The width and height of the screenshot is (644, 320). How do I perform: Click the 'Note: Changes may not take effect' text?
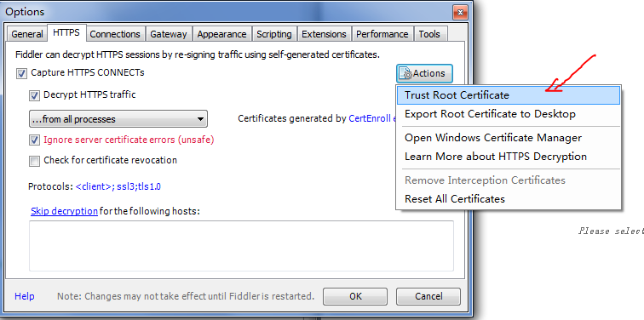tap(186, 296)
